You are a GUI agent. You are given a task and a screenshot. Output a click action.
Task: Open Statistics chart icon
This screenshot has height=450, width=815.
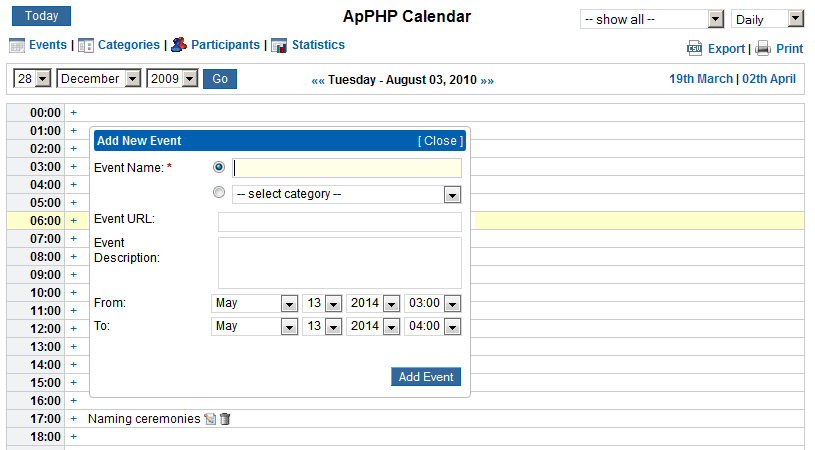(x=279, y=46)
